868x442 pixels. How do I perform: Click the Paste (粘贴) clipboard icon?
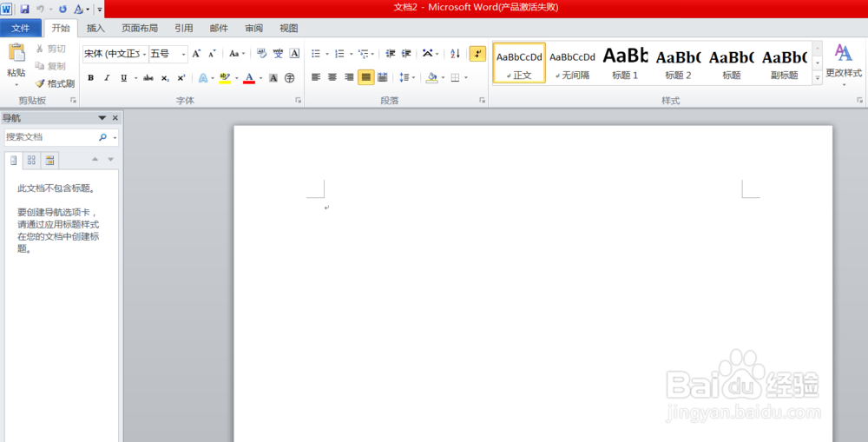click(x=16, y=53)
